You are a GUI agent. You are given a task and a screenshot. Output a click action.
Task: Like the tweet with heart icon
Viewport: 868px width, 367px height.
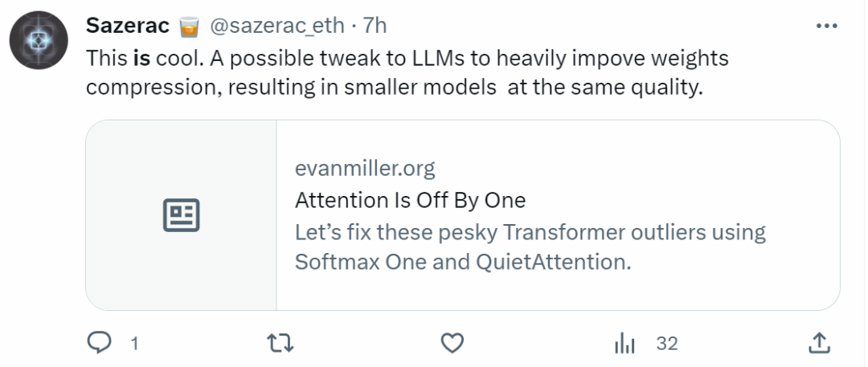click(452, 344)
